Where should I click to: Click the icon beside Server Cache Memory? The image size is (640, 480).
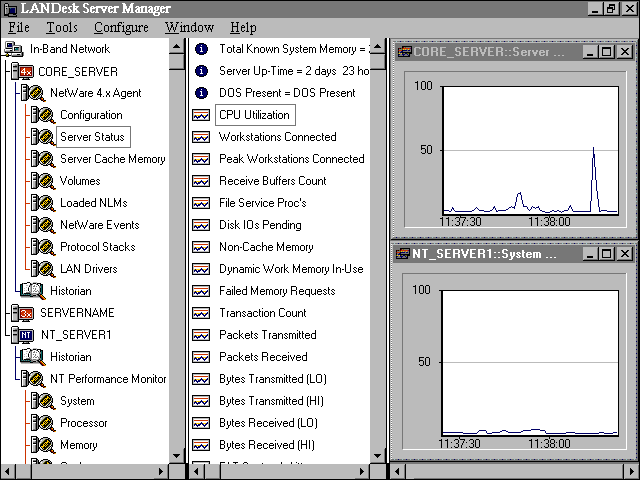43,159
